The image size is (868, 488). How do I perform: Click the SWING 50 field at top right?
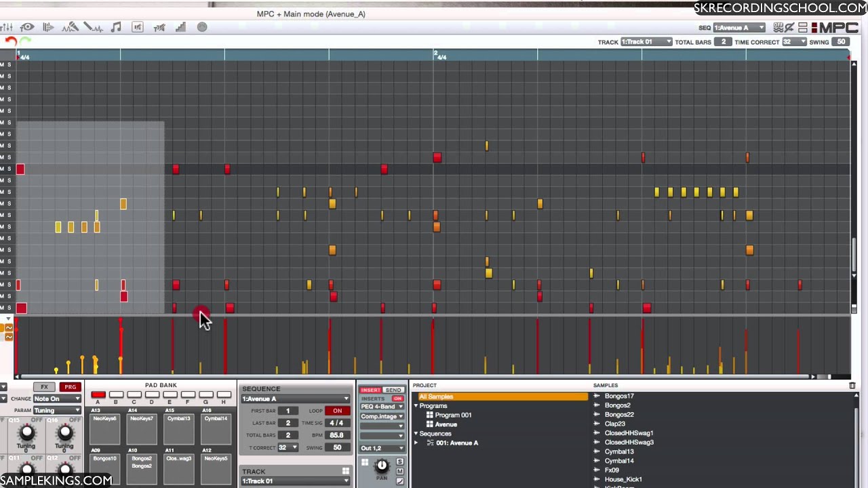[x=841, y=42]
